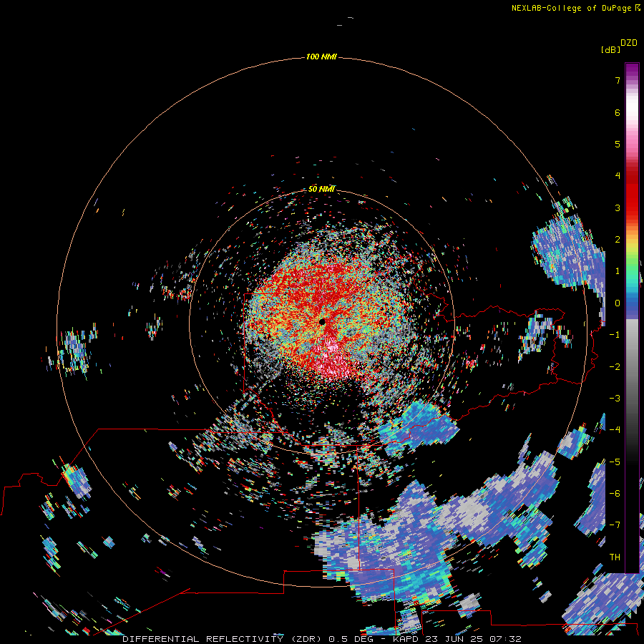Click the -4 dB tick label on the scale

pos(615,429)
